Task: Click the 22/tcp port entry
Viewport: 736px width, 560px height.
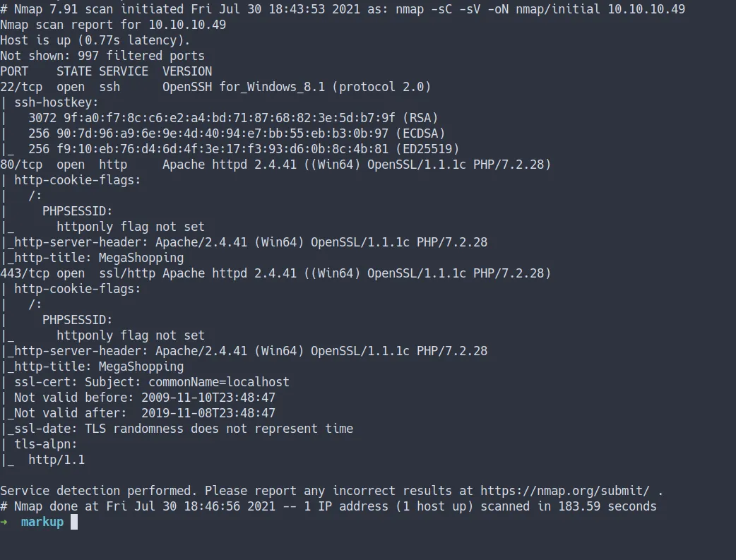Action: [x=21, y=87]
